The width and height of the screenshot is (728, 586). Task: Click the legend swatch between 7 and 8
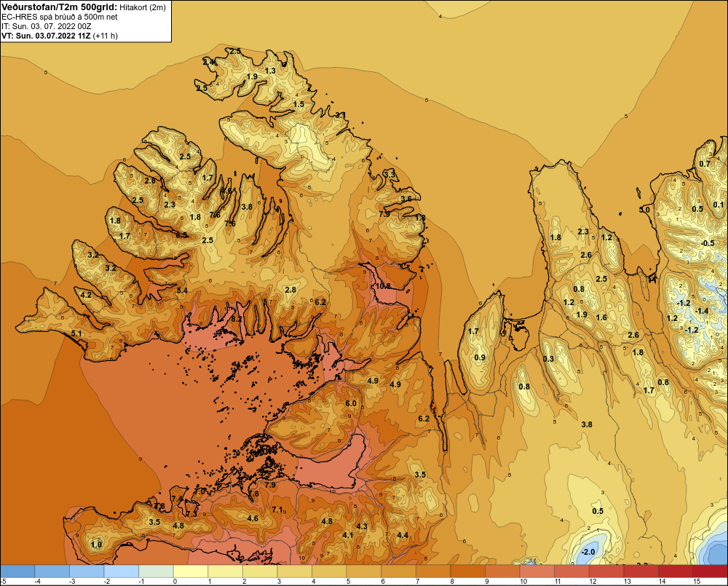[x=433, y=571]
